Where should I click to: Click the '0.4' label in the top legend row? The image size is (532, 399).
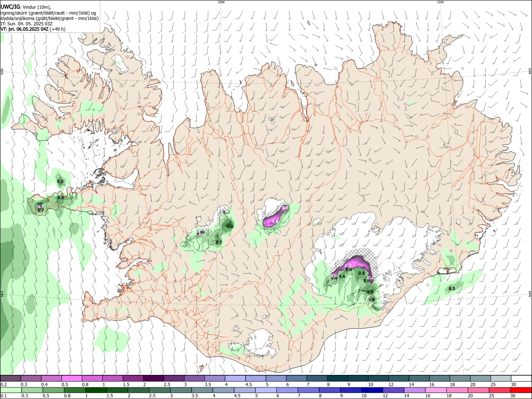pos(44,384)
